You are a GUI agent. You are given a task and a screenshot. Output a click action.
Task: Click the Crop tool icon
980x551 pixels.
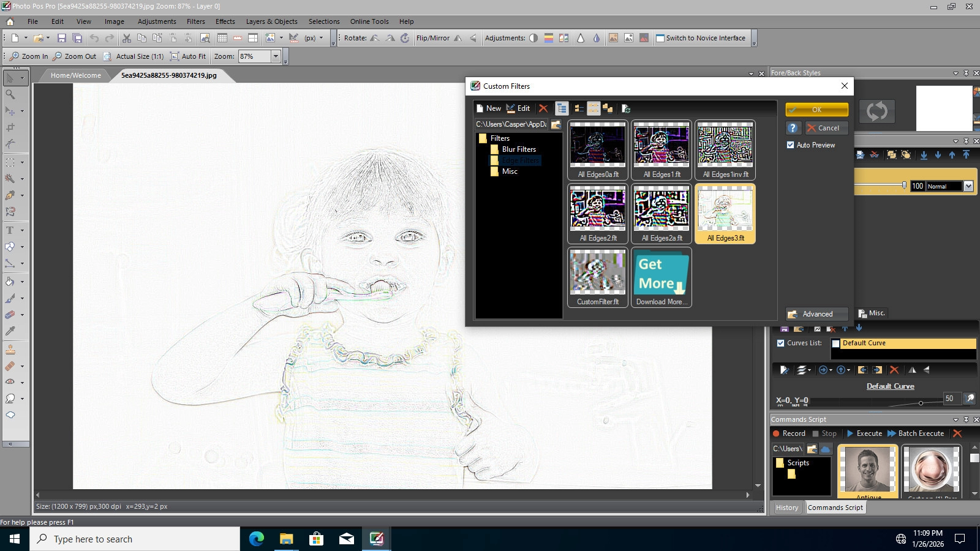10,128
